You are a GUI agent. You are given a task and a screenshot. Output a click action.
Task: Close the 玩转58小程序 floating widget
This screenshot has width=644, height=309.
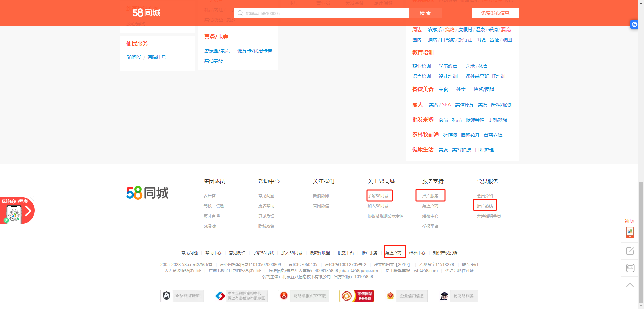coord(32,198)
